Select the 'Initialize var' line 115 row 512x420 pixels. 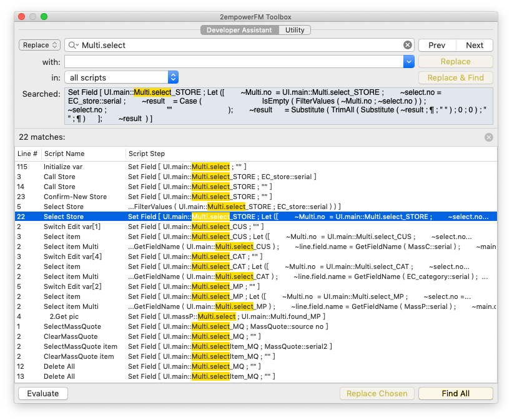pos(256,167)
